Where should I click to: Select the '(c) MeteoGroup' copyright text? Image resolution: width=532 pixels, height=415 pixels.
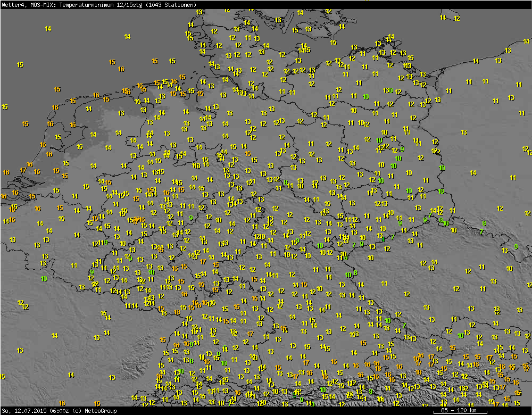(94, 411)
